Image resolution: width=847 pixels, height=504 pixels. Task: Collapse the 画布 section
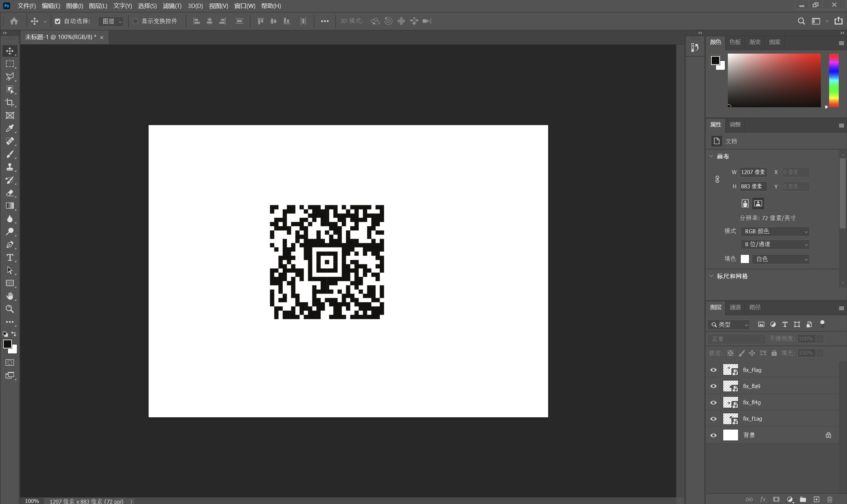pyautogui.click(x=712, y=156)
